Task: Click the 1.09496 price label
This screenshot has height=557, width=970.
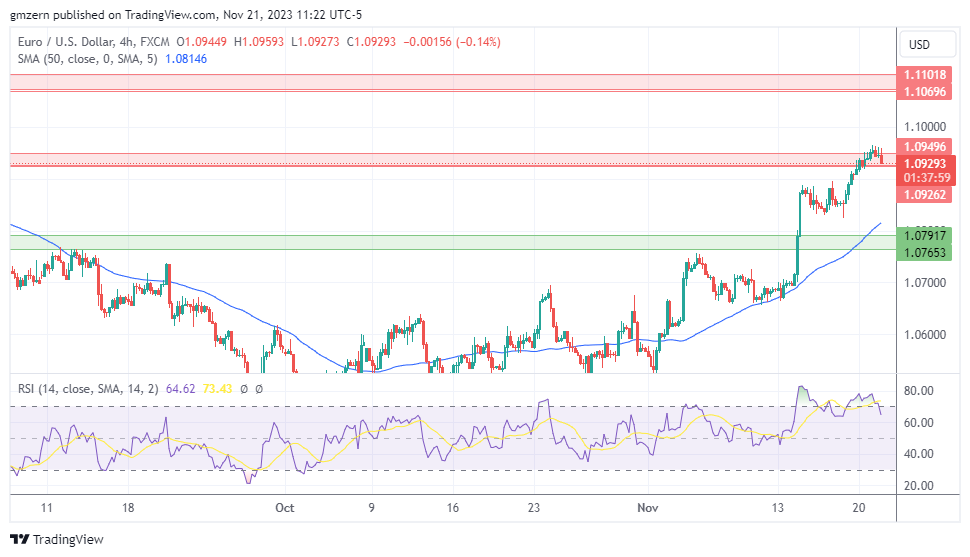Action: click(x=925, y=147)
